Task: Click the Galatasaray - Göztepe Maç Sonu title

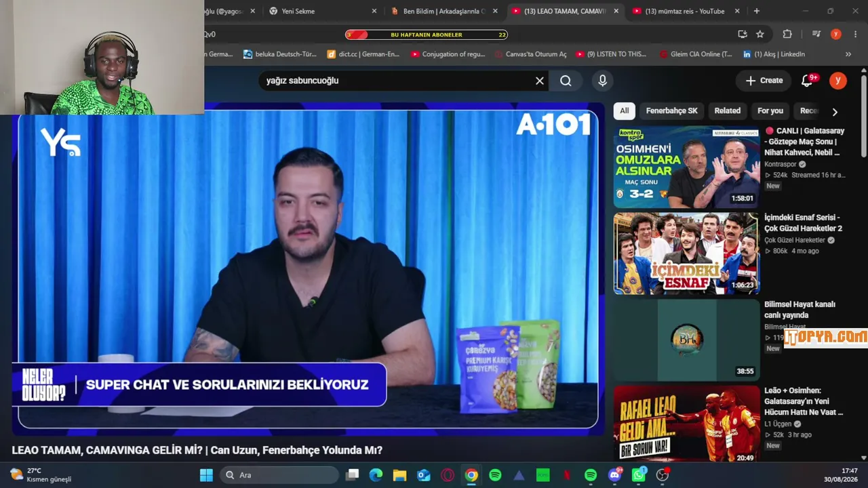Action: point(805,142)
